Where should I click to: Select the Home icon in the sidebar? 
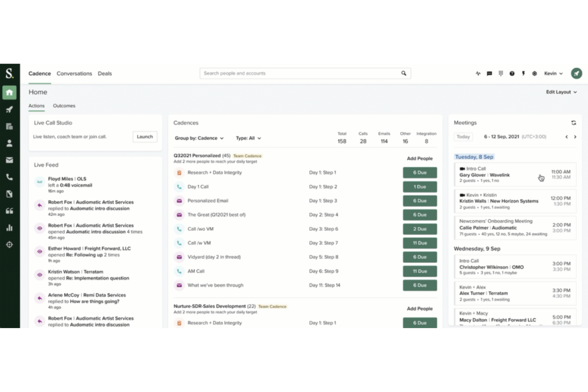[10, 92]
